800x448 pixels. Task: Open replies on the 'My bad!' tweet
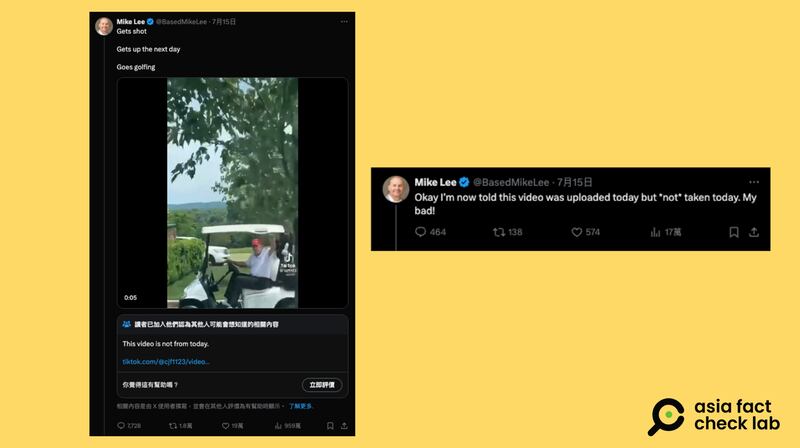pyautogui.click(x=420, y=232)
